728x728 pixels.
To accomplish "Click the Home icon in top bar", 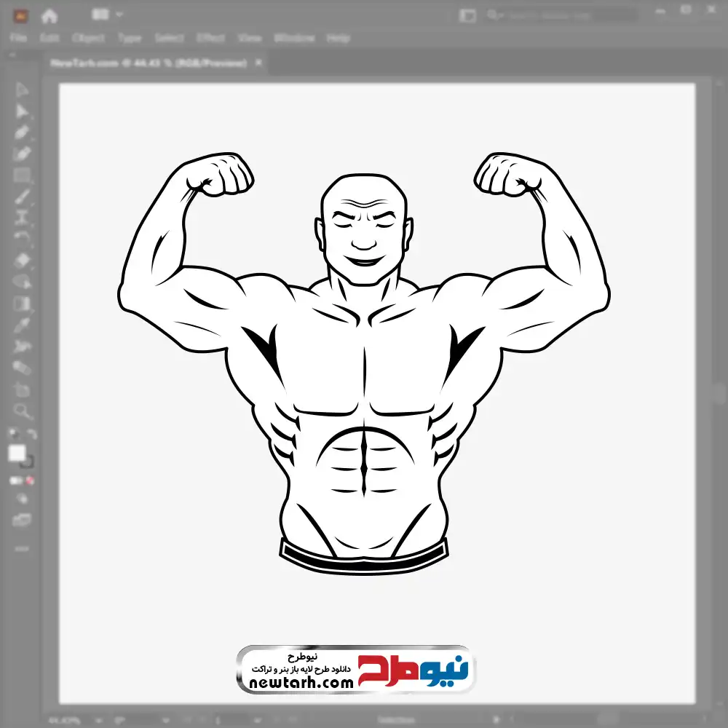I will point(49,15).
